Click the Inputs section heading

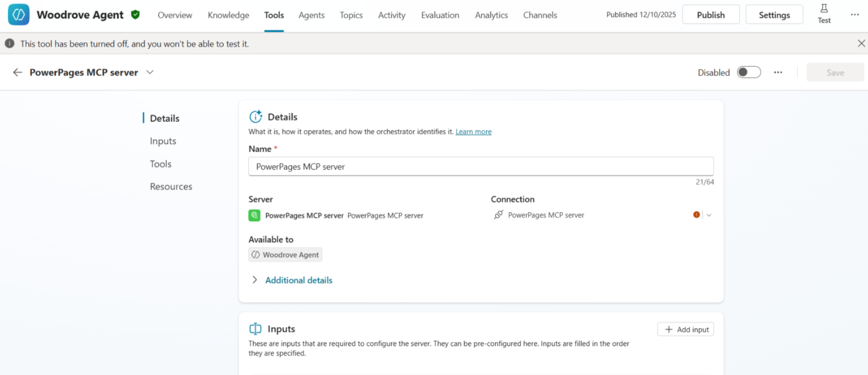pyautogui.click(x=281, y=329)
